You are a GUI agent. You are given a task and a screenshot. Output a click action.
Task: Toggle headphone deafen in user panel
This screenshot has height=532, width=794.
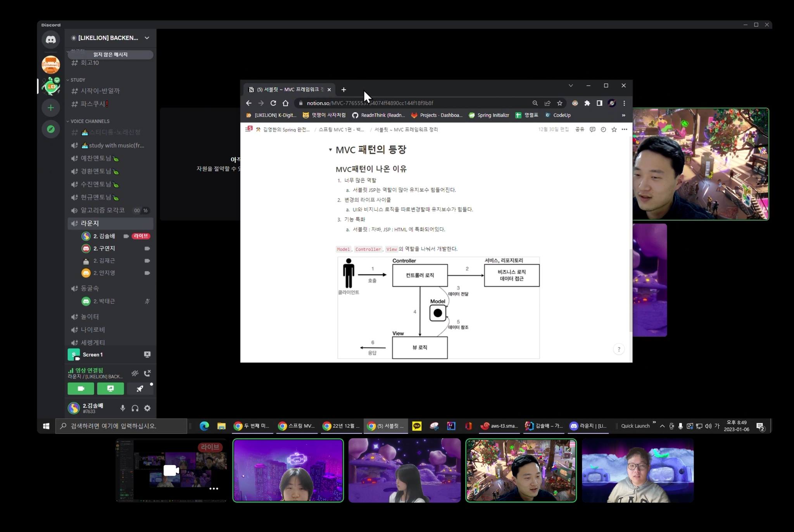135,408
